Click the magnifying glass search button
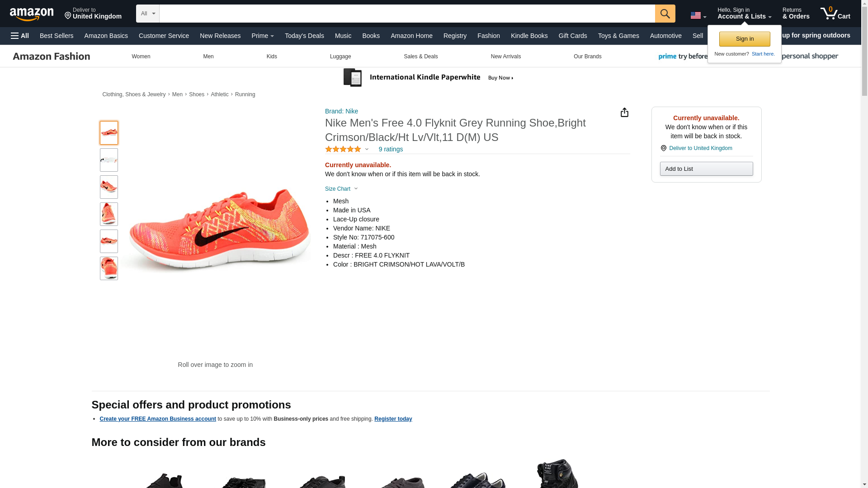This screenshot has width=868, height=488. click(665, 14)
